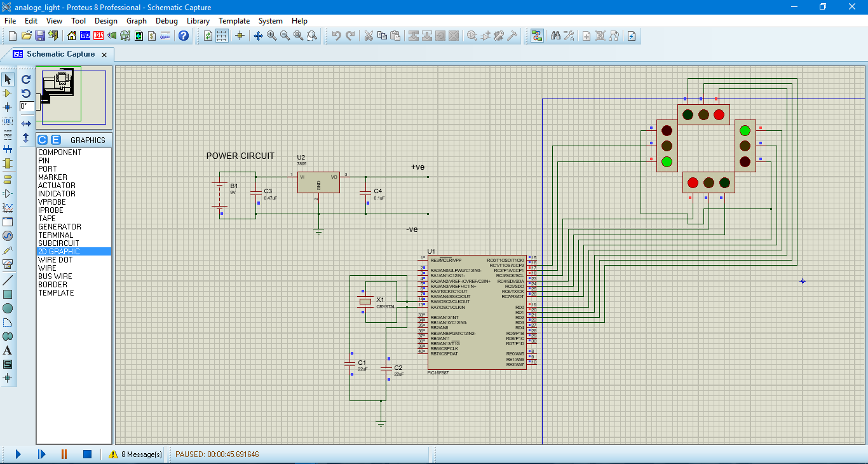The height and width of the screenshot is (464, 868).
Task: Zoom in on the schematic
Action: pyautogui.click(x=271, y=36)
